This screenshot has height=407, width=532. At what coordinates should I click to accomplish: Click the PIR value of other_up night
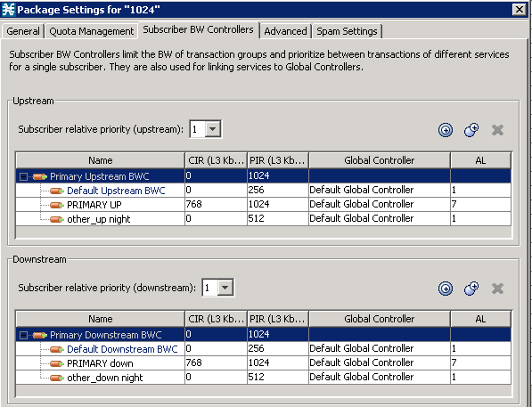[x=277, y=218]
